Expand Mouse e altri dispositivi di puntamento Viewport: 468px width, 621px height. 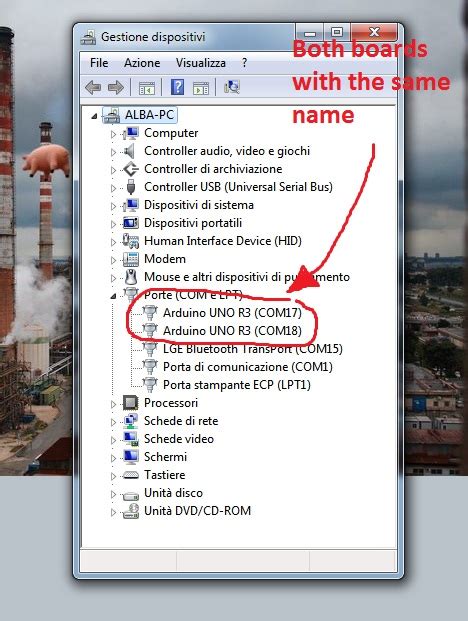pyautogui.click(x=113, y=278)
